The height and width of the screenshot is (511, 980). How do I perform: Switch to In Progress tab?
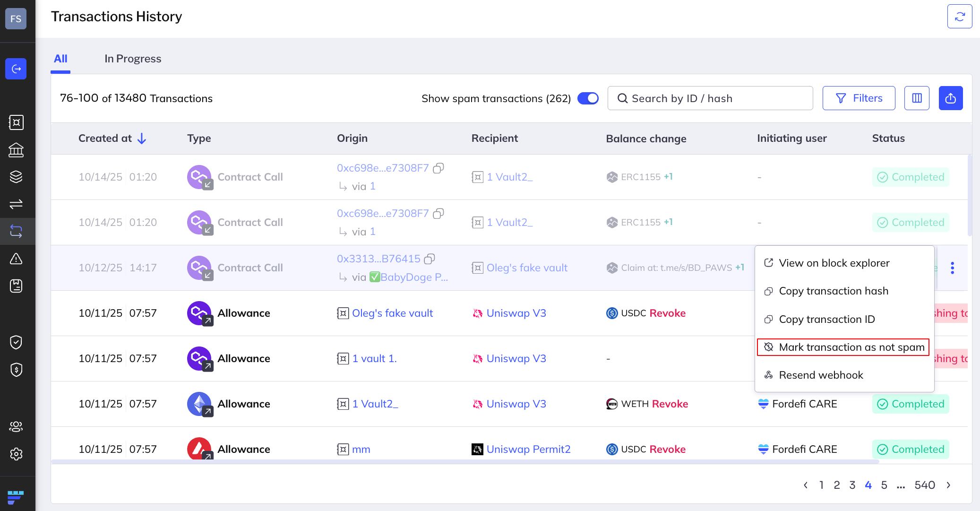tap(133, 59)
